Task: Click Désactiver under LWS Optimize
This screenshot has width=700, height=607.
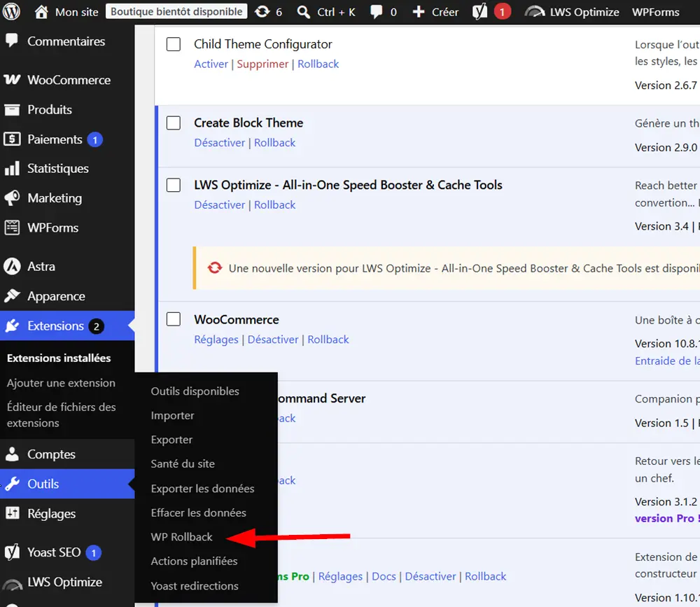Action: click(x=220, y=204)
